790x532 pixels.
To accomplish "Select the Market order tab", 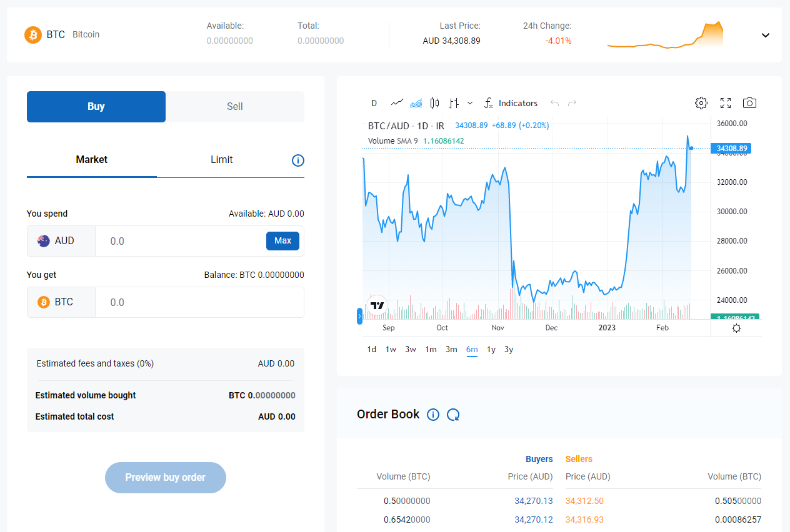I will point(92,160).
